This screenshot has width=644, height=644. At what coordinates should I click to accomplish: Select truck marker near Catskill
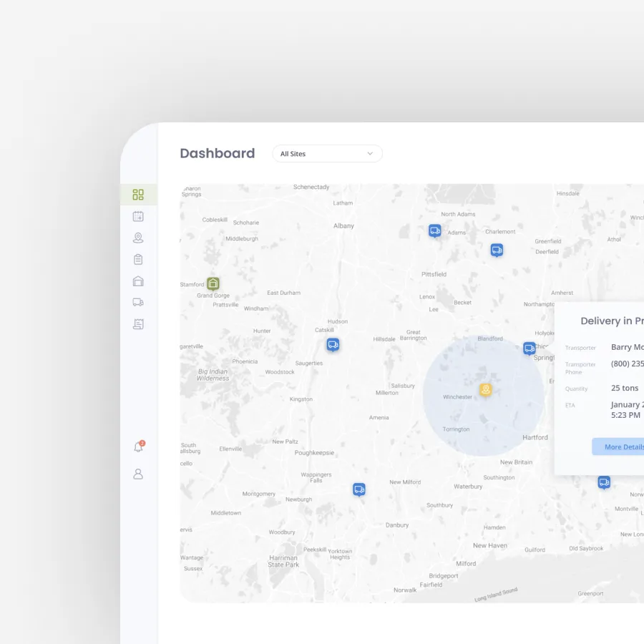coord(333,345)
